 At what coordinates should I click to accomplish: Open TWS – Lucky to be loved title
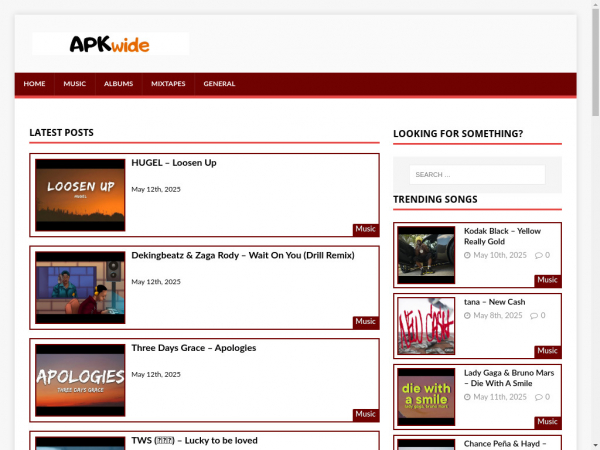194,440
